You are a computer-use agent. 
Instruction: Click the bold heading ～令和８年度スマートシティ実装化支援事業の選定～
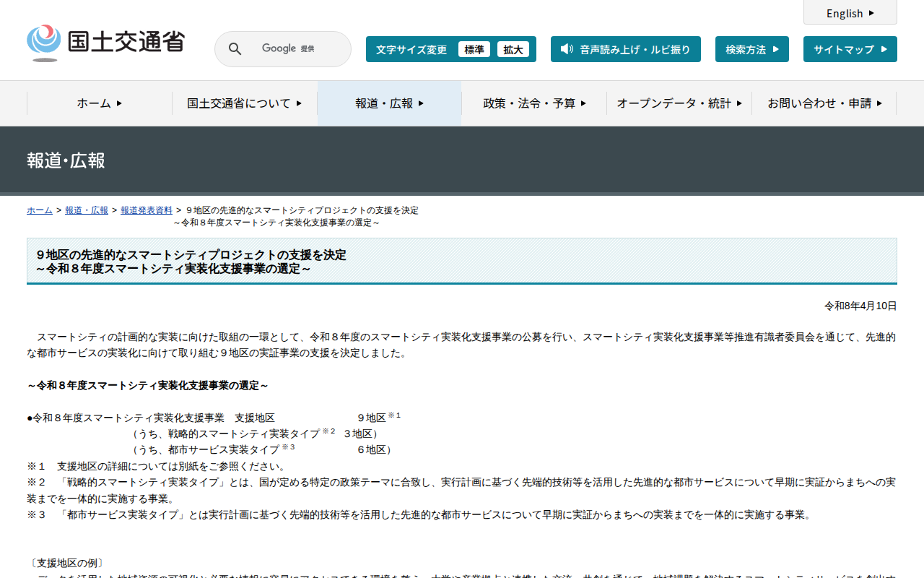tap(148, 385)
